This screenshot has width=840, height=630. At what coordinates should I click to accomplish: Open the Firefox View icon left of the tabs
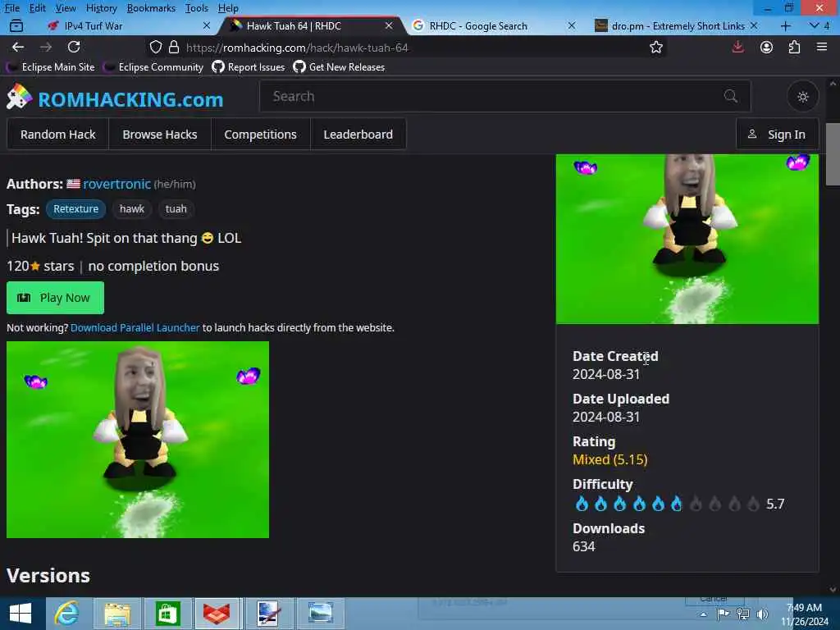16,25
